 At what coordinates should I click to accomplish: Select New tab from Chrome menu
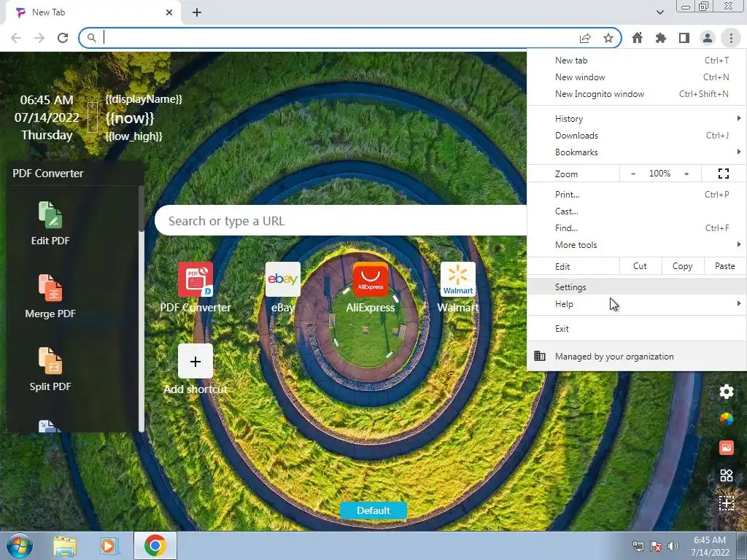pyautogui.click(x=636, y=61)
